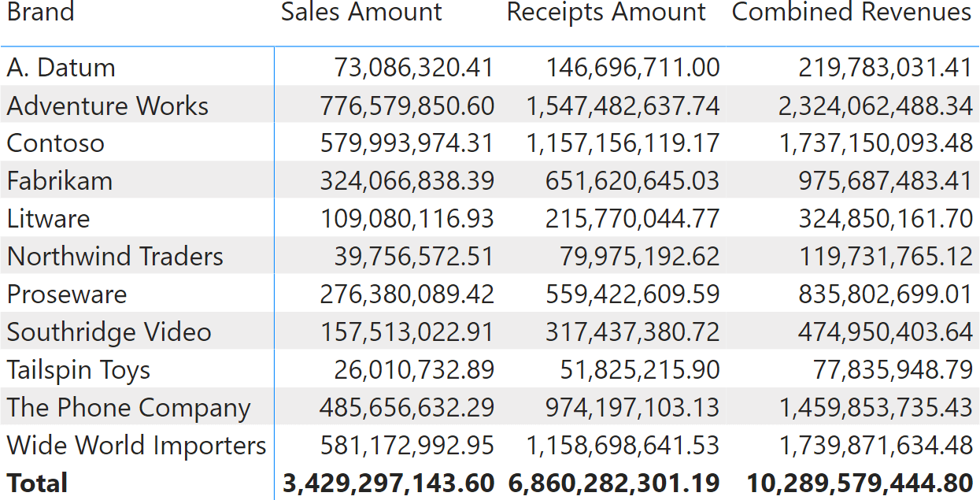Click total combined revenues 10,289,579,444.80
Viewport: 980px width, 500px height.
pyautogui.click(x=860, y=483)
